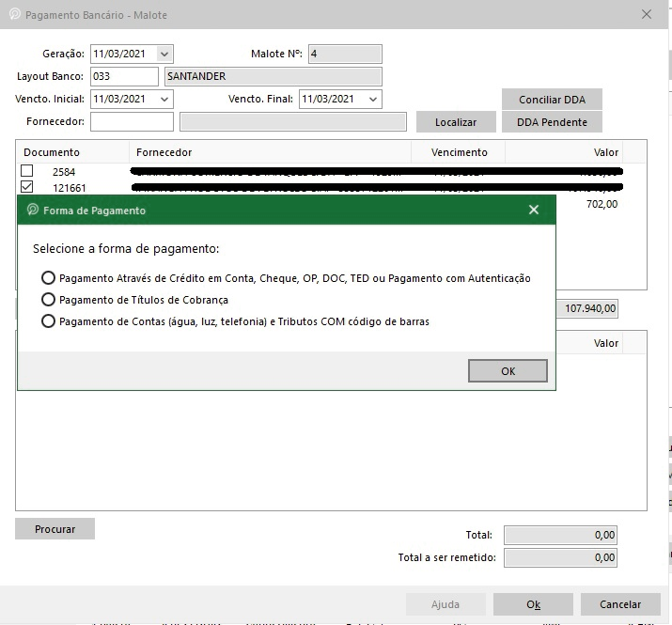The width and height of the screenshot is (672, 625).
Task: Check the box for document 2584
Action: (x=27, y=171)
